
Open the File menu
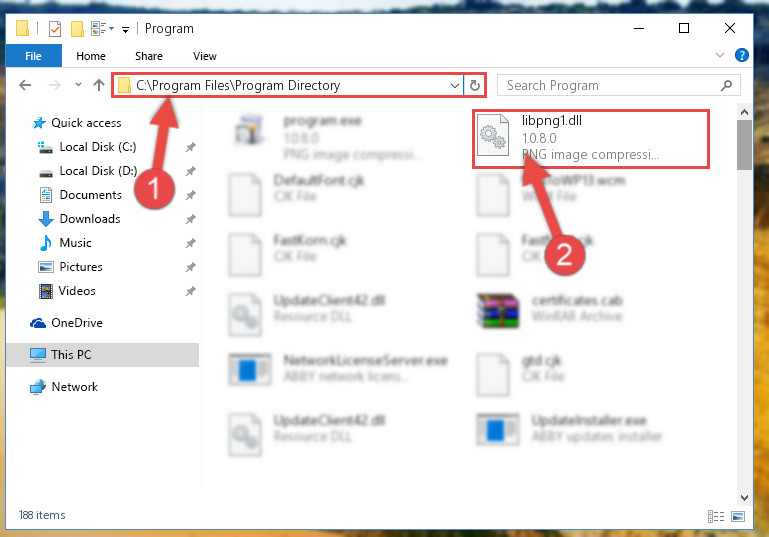click(33, 56)
